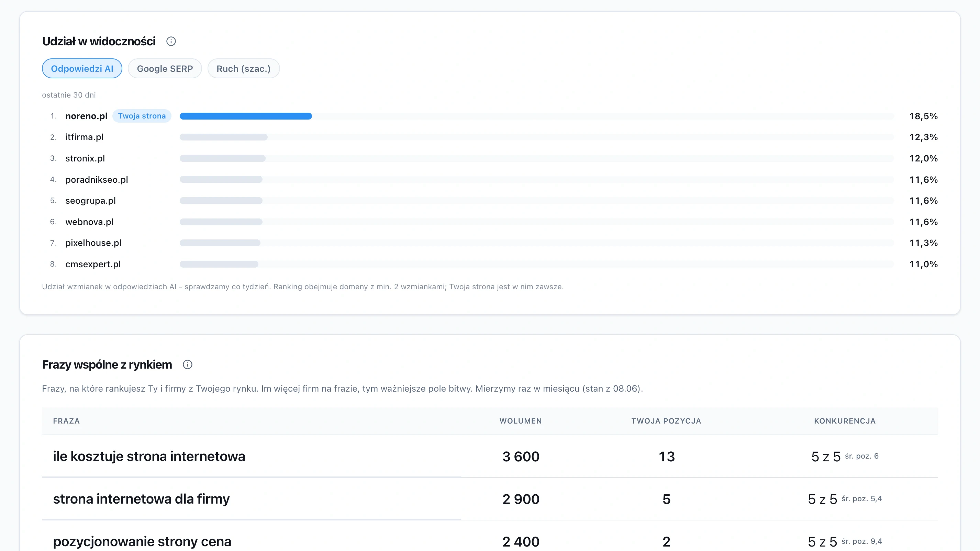980x551 pixels.
Task: Click the webnova.pl domain row
Action: tap(490, 222)
